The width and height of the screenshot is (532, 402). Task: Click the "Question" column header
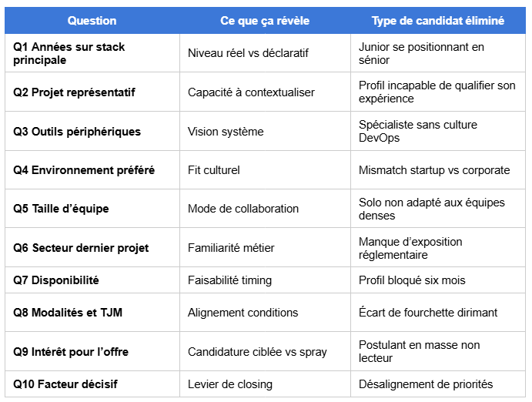[x=92, y=21]
